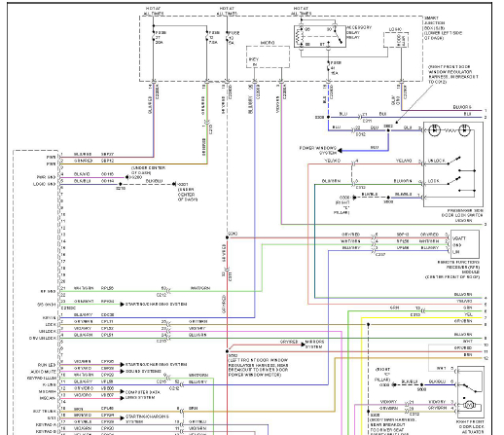Click UNLOCK terminal in passenger door switch
Screen dimensions: 504x435
(437, 161)
